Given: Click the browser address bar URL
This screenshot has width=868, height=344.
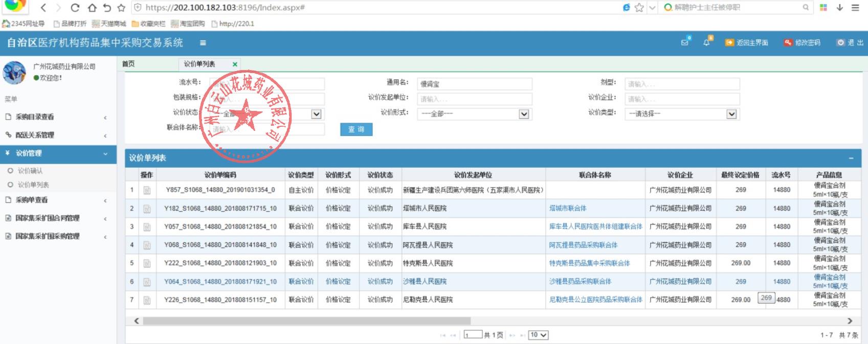Looking at the screenshot, I should point(225,8).
